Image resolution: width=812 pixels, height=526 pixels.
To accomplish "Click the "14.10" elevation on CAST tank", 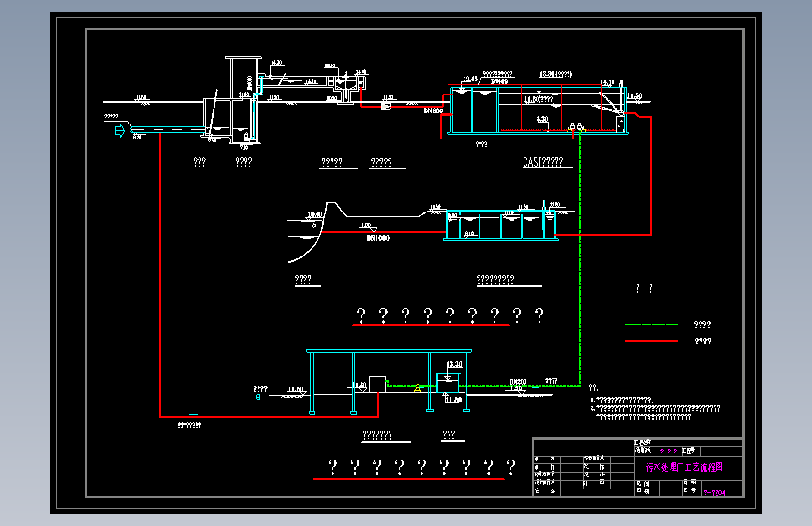I will (x=608, y=82).
